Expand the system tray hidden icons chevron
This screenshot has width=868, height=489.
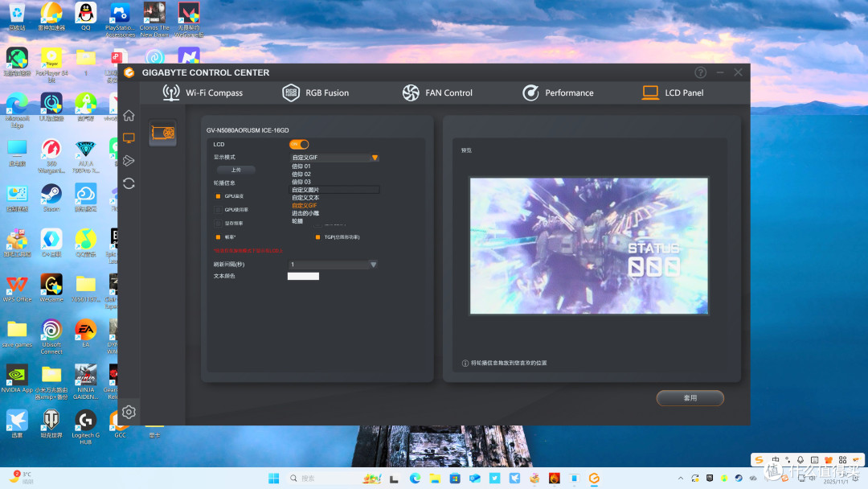[x=681, y=479]
